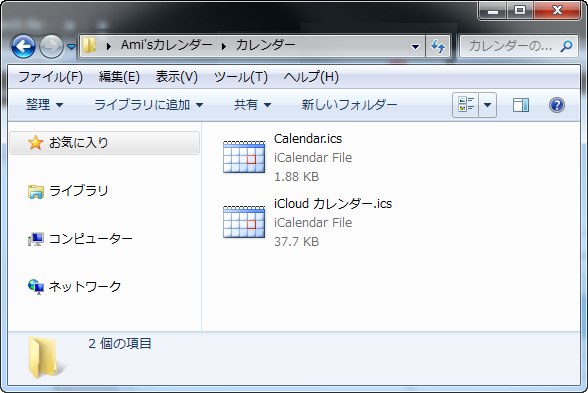
Task: Open the ヘルプ(H) menu
Action: [311, 77]
